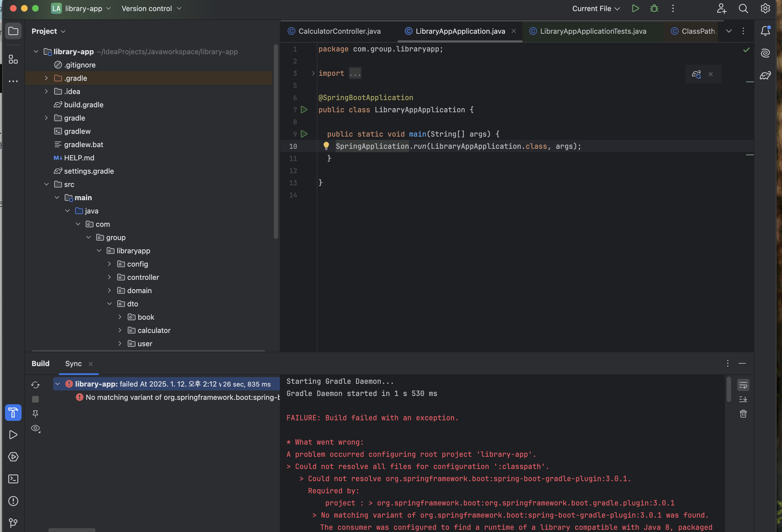Click the build output vertical scrollbar

[729, 389]
